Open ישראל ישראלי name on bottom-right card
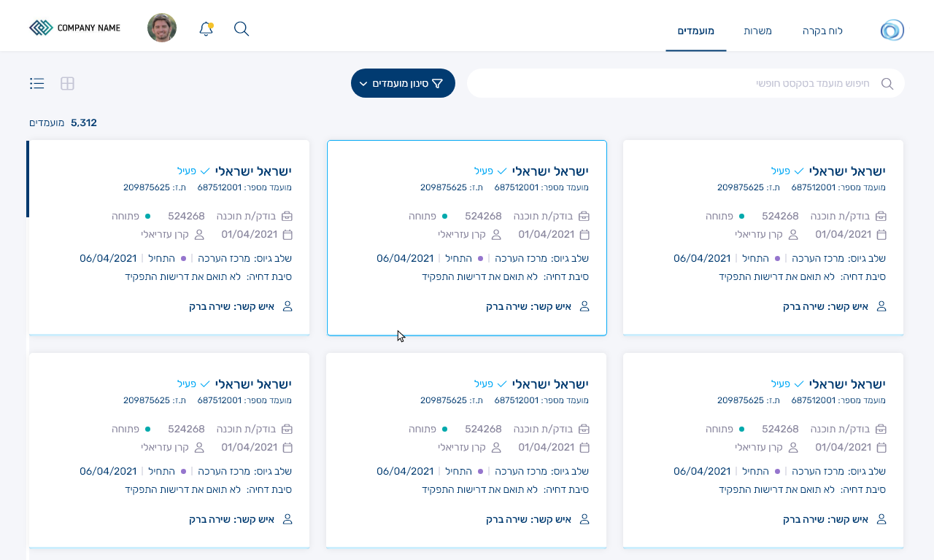The image size is (934, 560). pos(847,384)
